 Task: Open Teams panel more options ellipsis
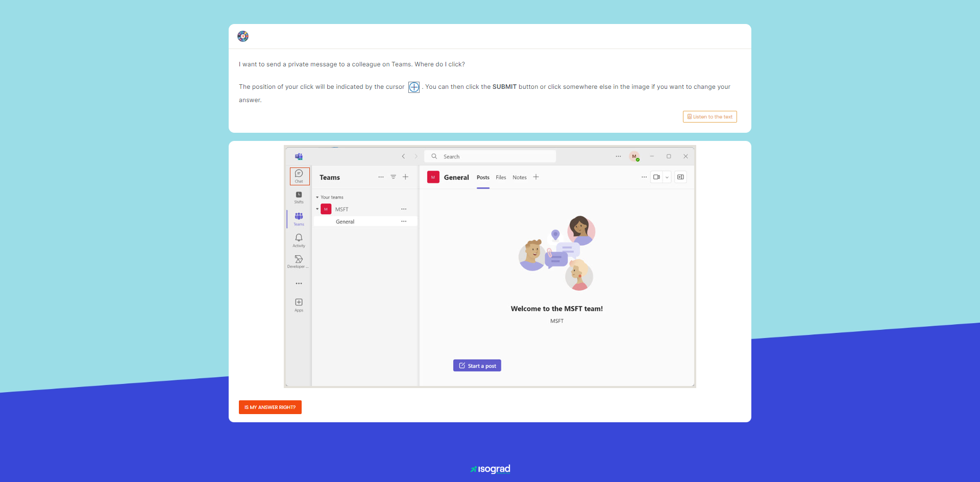pyautogui.click(x=381, y=177)
